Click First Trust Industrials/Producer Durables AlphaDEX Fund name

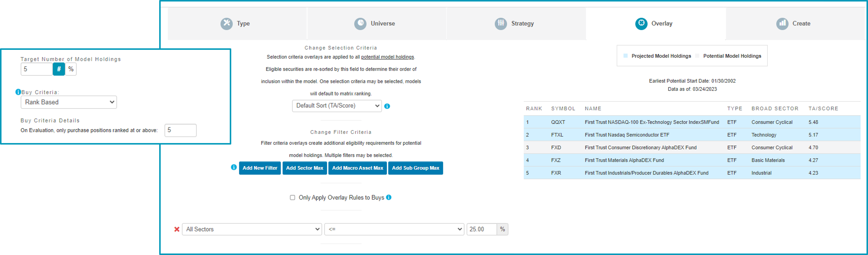click(x=647, y=173)
